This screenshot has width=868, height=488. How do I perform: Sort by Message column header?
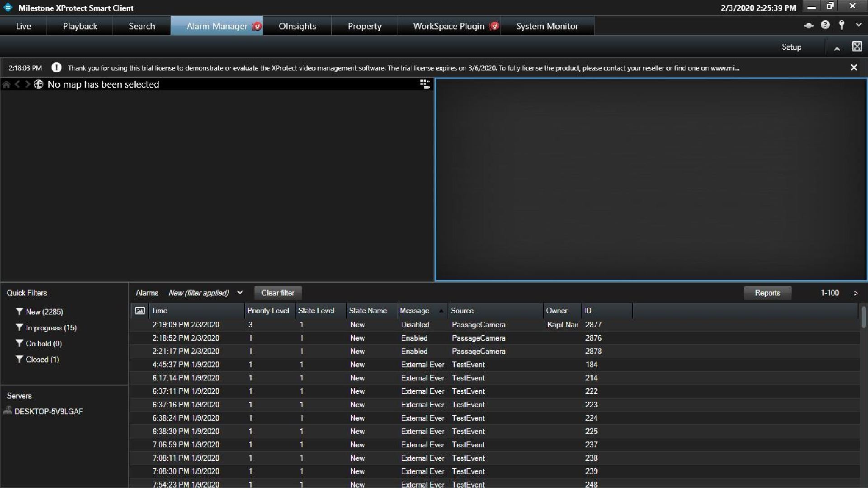[x=422, y=311]
